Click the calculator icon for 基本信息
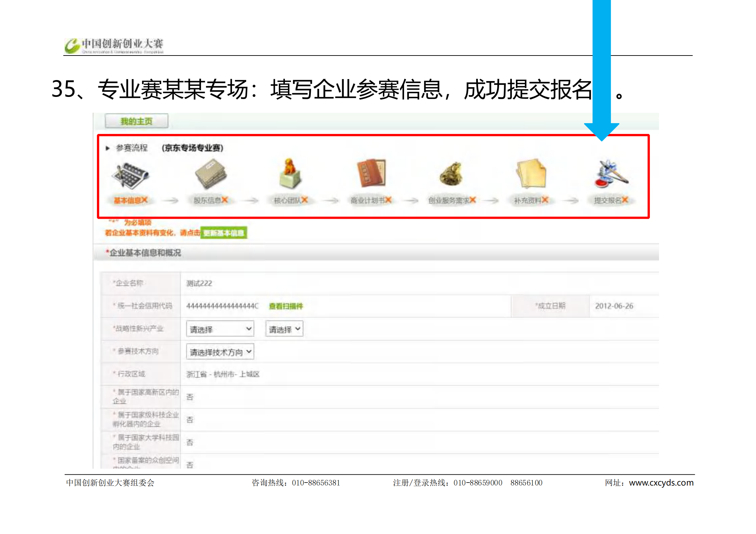The width and height of the screenshot is (756, 534). [x=130, y=175]
